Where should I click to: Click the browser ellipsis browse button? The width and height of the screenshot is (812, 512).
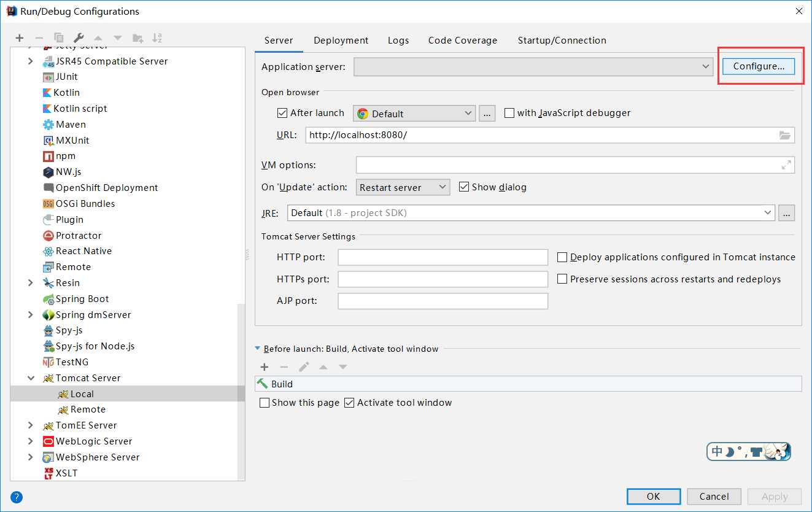click(487, 114)
